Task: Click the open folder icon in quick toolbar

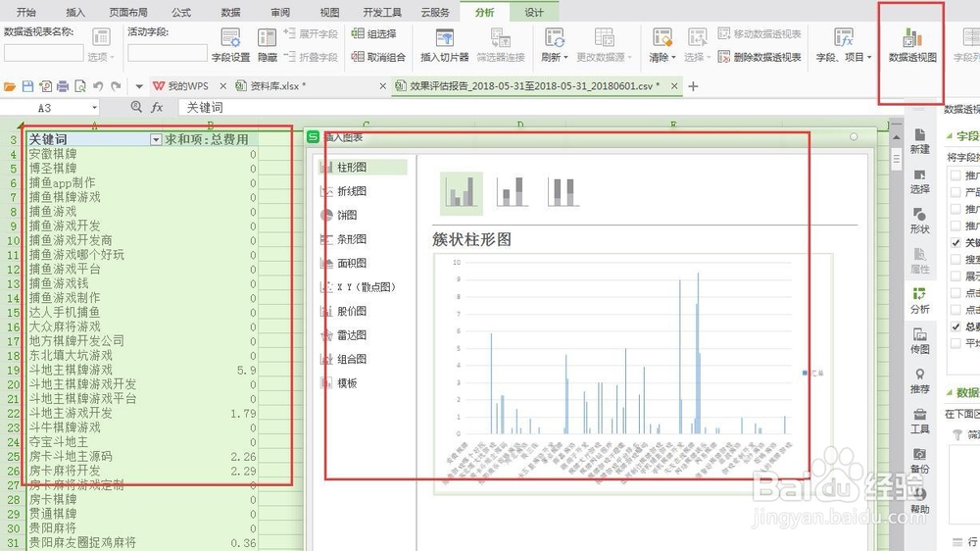Action: (10, 86)
